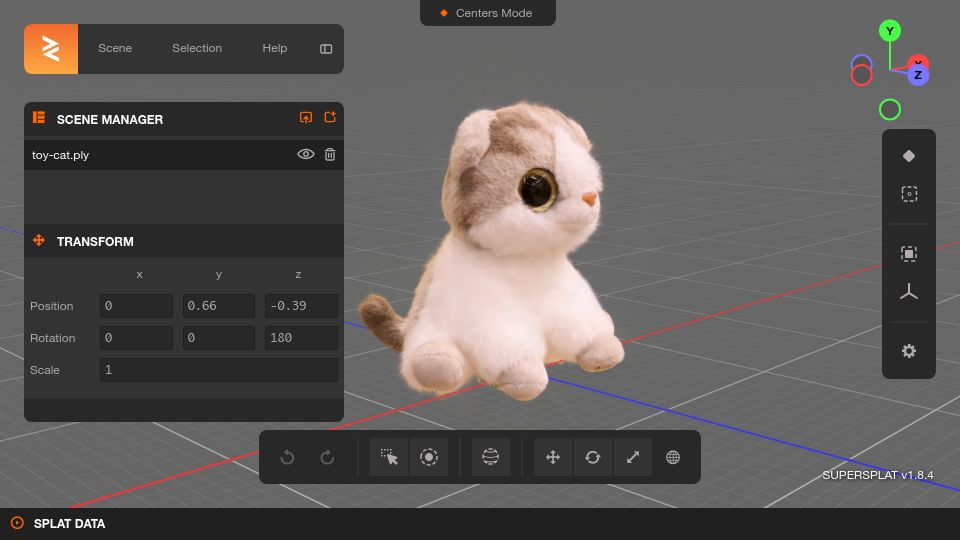960x540 pixels.
Task: Open the Selection menu
Action: tap(197, 48)
